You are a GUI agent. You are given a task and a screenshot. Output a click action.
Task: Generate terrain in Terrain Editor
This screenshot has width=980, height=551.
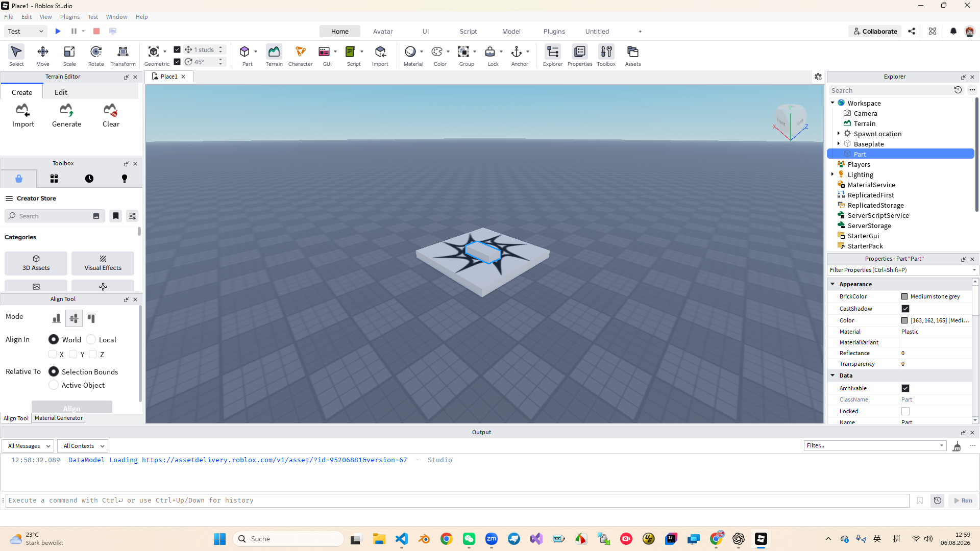(x=67, y=116)
